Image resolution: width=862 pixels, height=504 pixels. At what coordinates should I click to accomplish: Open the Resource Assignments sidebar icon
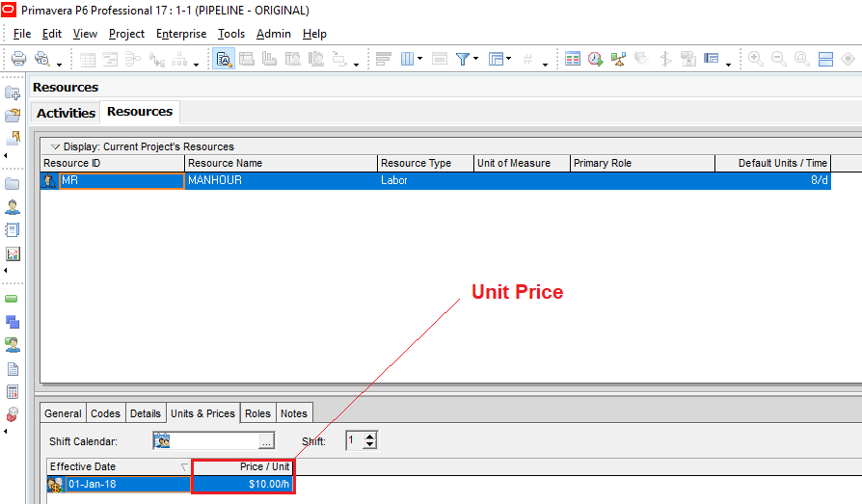click(13, 345)
